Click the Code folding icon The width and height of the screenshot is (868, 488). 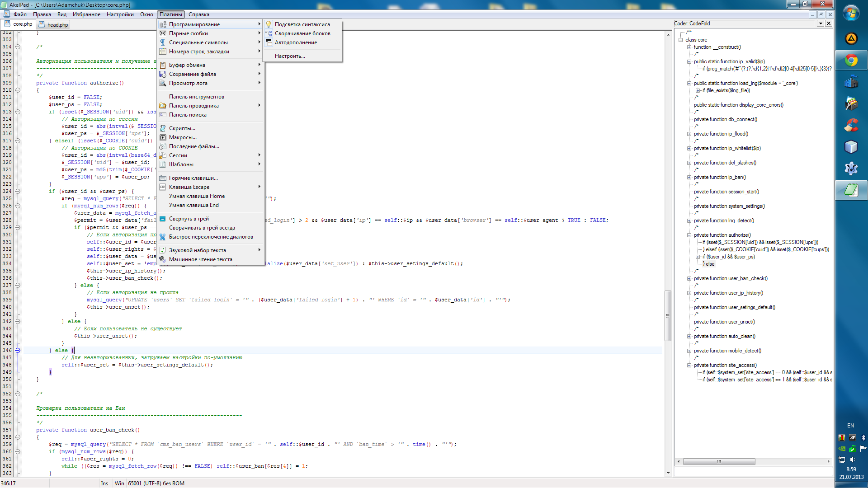pos(269,33)
